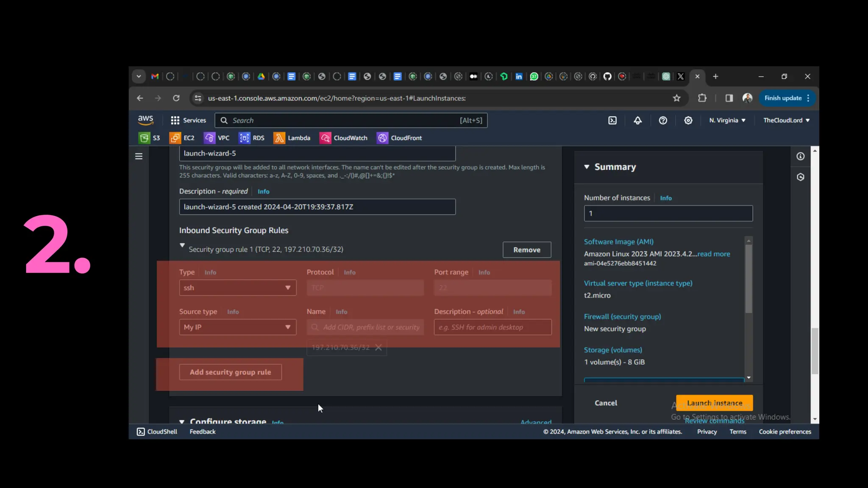Go to the AWS console home logo
868x488 pixels.
pyautogui.click(x=145, y=120)
